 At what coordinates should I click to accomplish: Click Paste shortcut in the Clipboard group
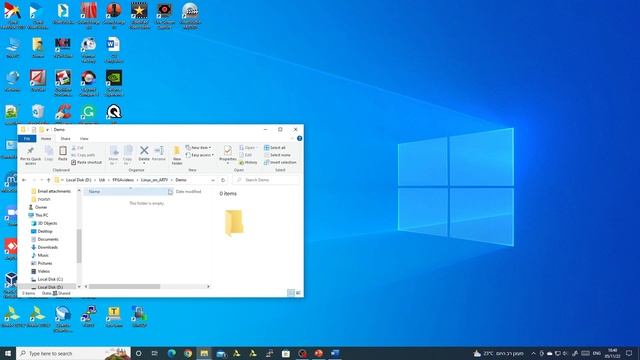pyautogui.click(x=87, y=162)
